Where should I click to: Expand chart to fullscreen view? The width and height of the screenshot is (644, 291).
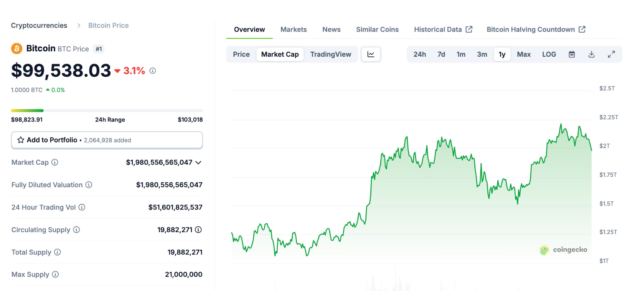click(x=611, y=54)
